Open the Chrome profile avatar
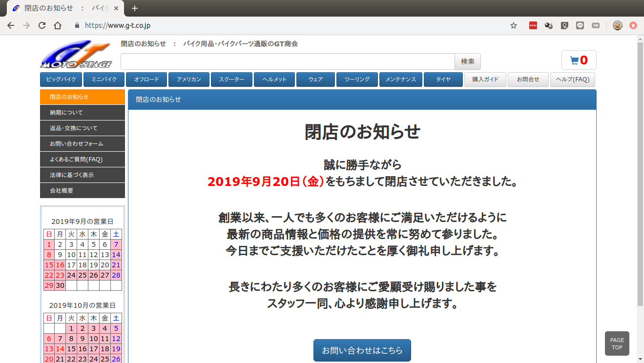644x363 pixels. (x=617, y=25)
